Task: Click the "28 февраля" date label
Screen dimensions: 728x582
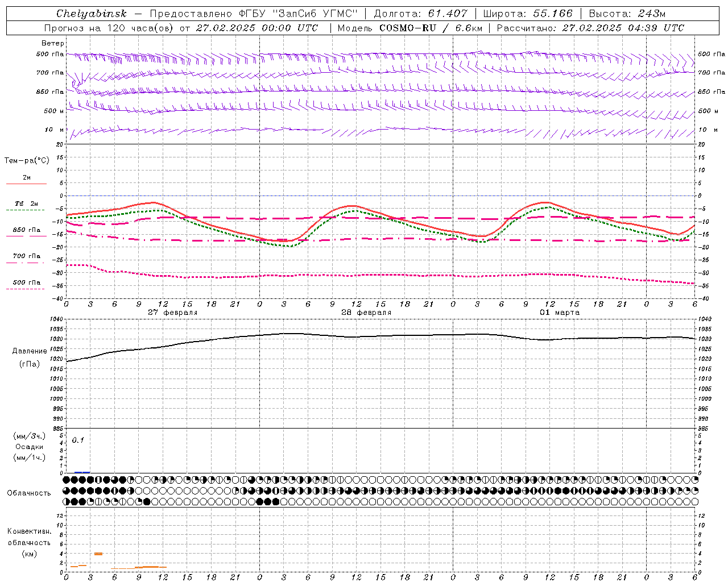Action: 366,313
